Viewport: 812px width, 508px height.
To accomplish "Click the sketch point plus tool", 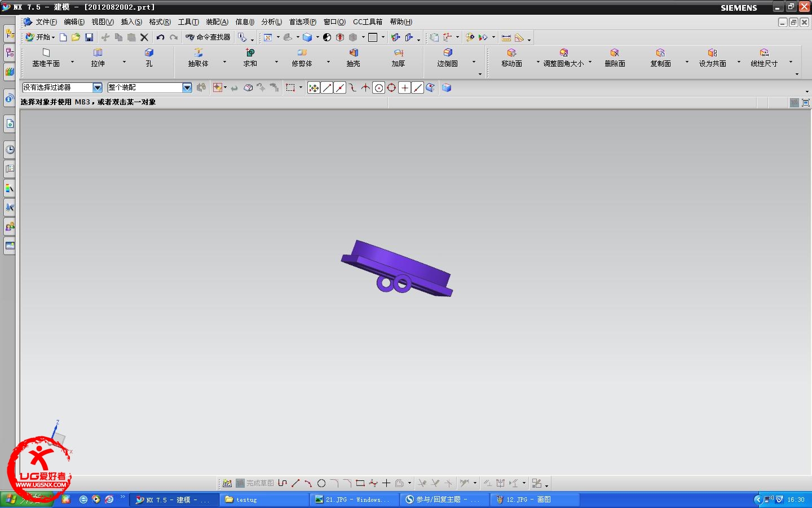I will point(386,483).
